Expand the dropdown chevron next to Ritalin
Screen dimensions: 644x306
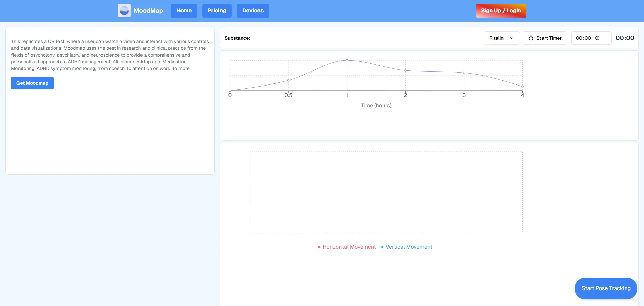(x=512, y=38)
